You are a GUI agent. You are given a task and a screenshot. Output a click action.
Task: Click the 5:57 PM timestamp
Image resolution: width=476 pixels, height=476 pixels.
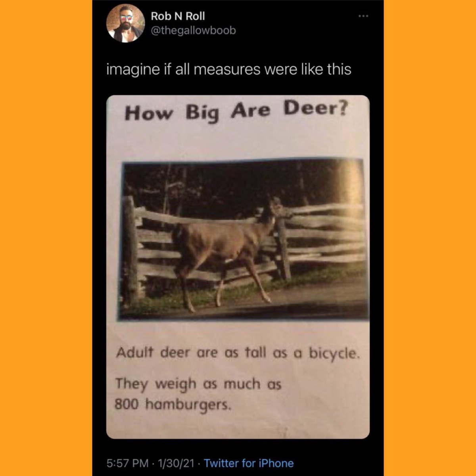point(127,463)
